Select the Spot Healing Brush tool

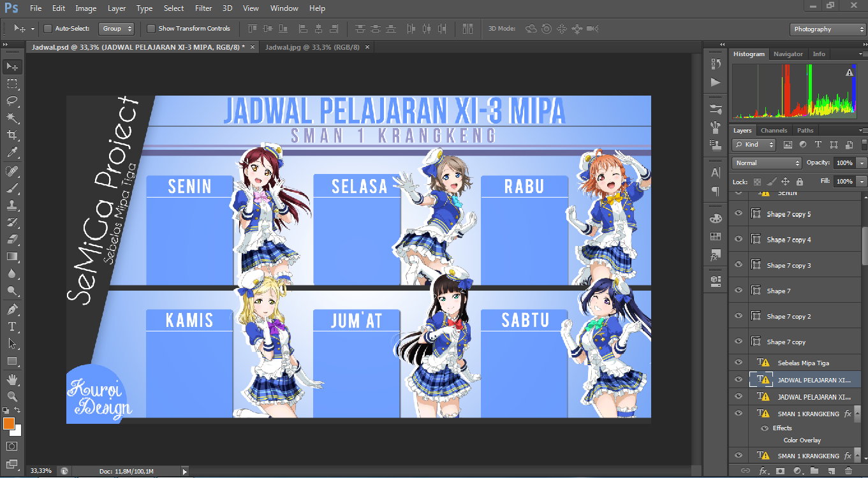12,171
